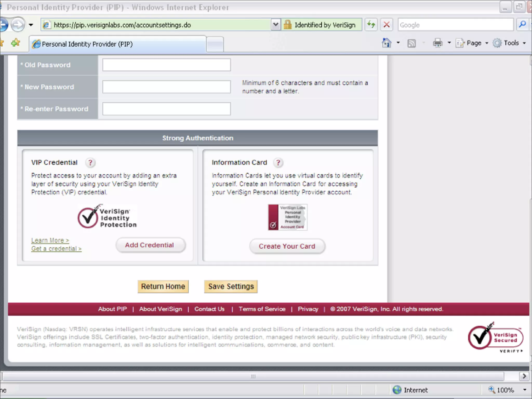Open a new blank tab
The image size is (532, 399).
[x=215, y=44]
